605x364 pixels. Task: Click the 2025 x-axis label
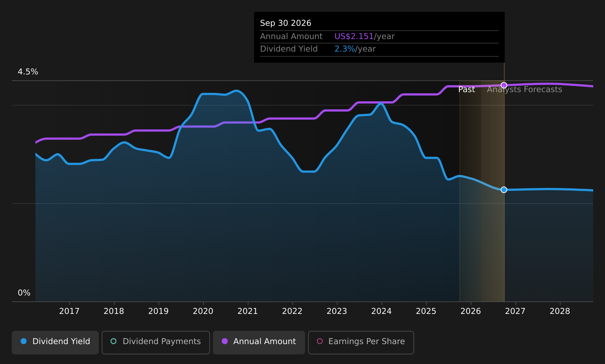(x=426, y=311)
